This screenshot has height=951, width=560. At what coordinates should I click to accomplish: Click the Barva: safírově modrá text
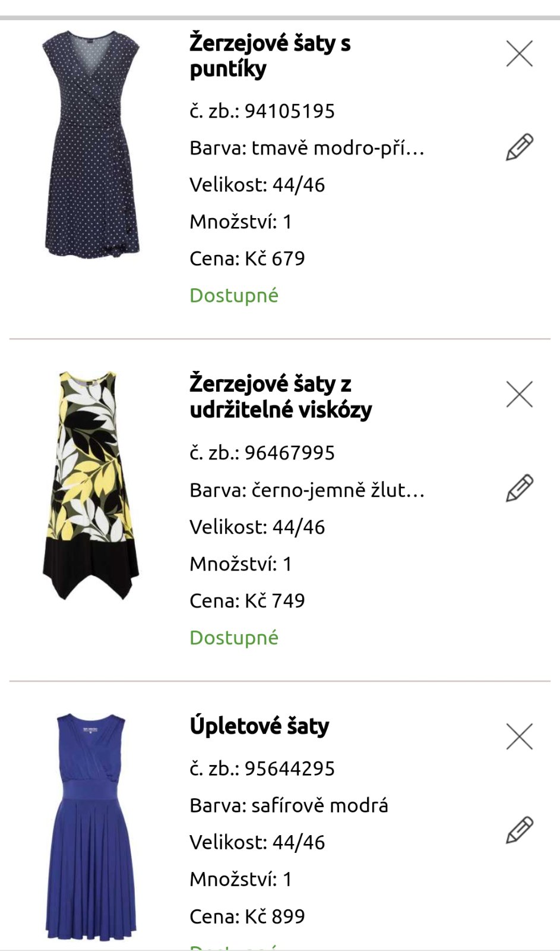point(289,805)
